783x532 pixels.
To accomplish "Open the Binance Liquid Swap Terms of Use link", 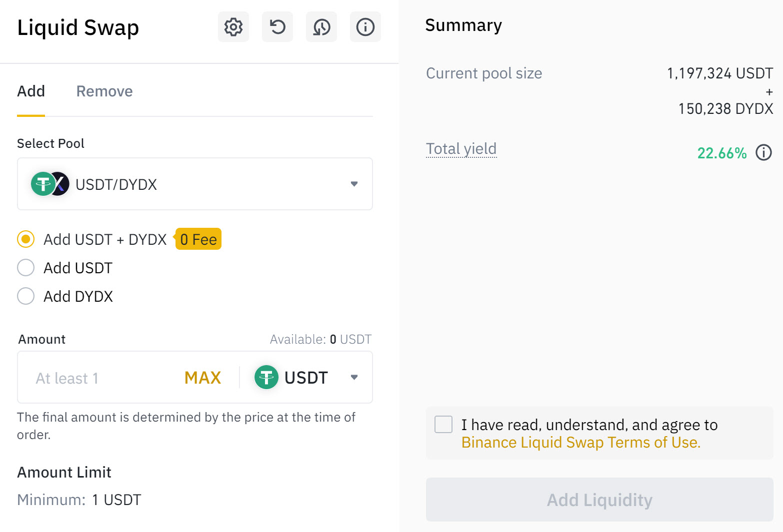I will pyautogui.click(x=580, y=443).
